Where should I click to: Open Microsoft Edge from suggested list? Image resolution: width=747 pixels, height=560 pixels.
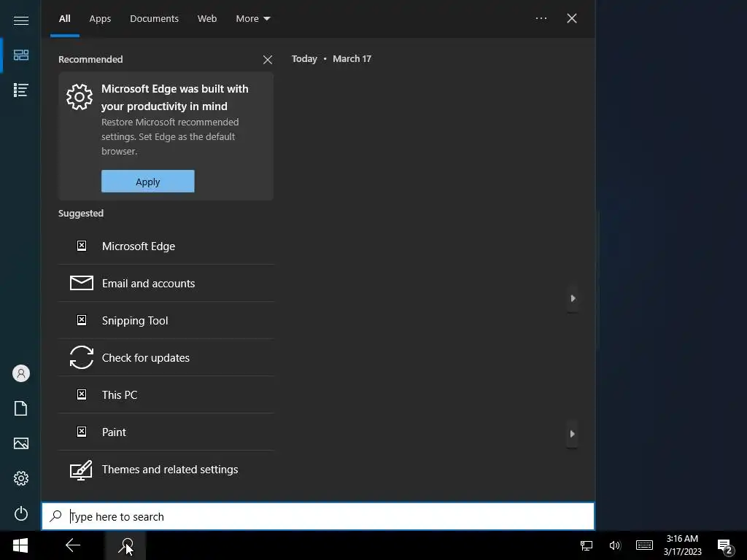tap(166, 246)
